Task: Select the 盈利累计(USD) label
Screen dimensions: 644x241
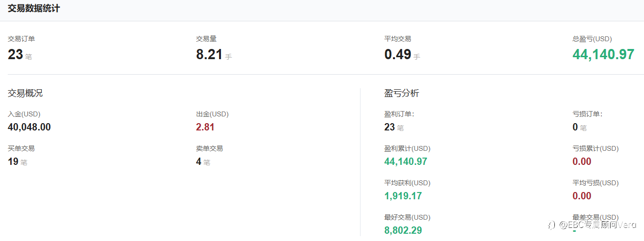Action: [x=407, y=148]
